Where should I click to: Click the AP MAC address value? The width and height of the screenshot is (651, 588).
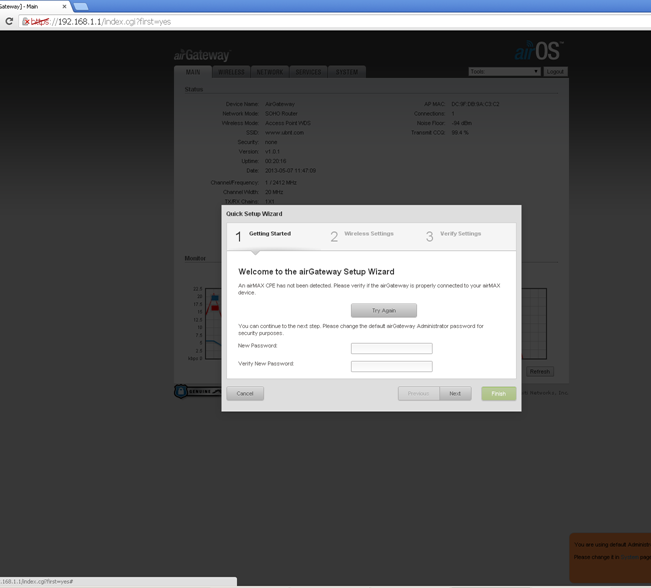tap(475, 104)
